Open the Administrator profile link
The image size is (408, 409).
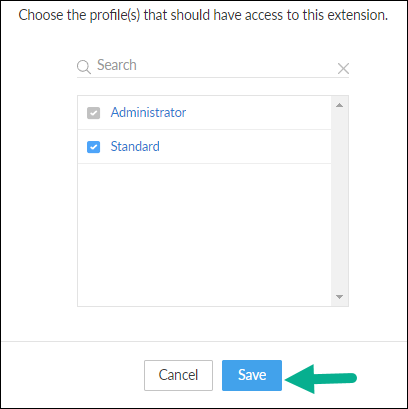pos(148,113)
